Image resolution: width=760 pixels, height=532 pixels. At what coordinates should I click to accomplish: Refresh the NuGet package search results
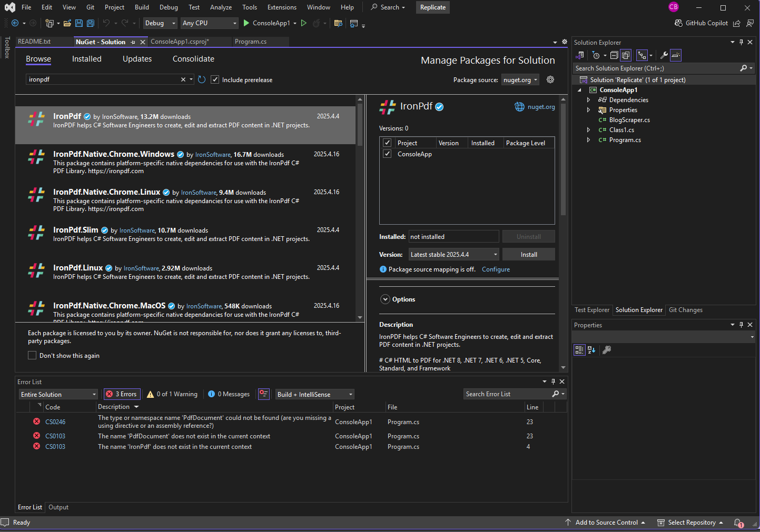[202, 79]
